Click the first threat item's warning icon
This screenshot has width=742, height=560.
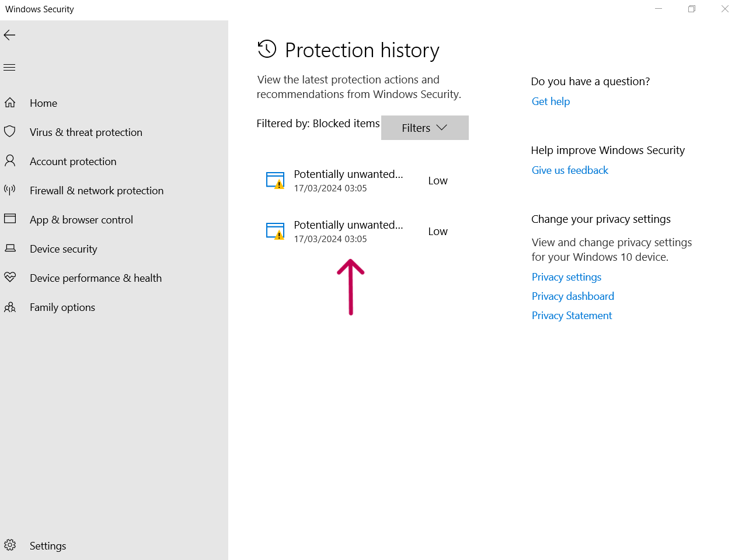[275, 180]
